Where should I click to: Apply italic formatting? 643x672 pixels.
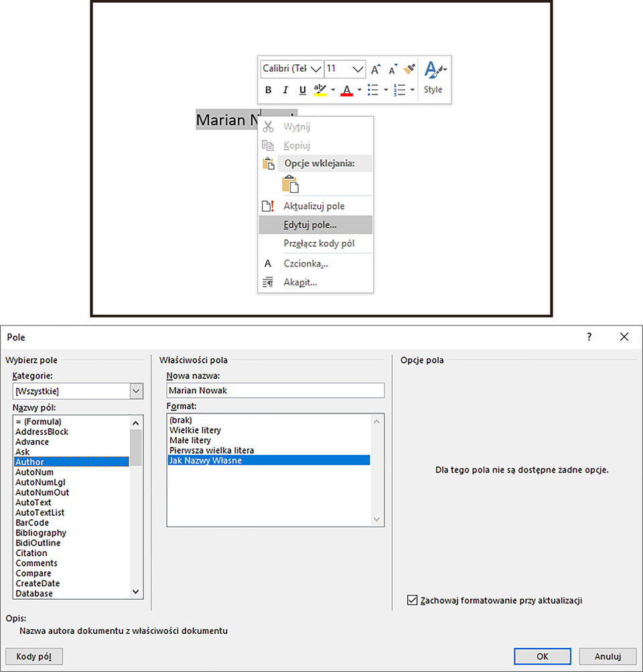[x=284, y=90]
